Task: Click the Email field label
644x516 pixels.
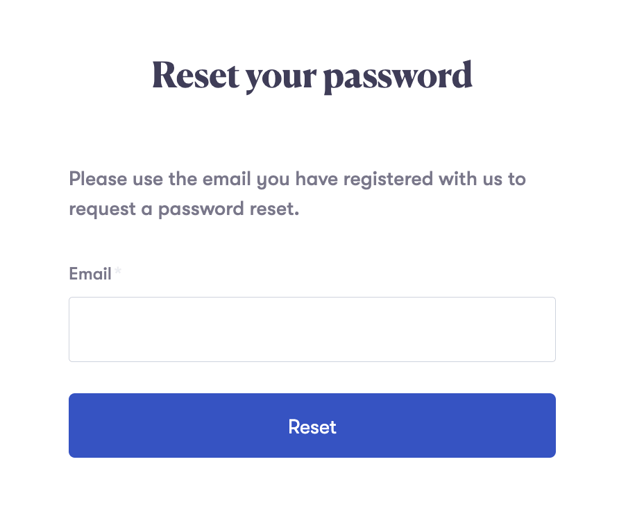Action: (90, 274)
